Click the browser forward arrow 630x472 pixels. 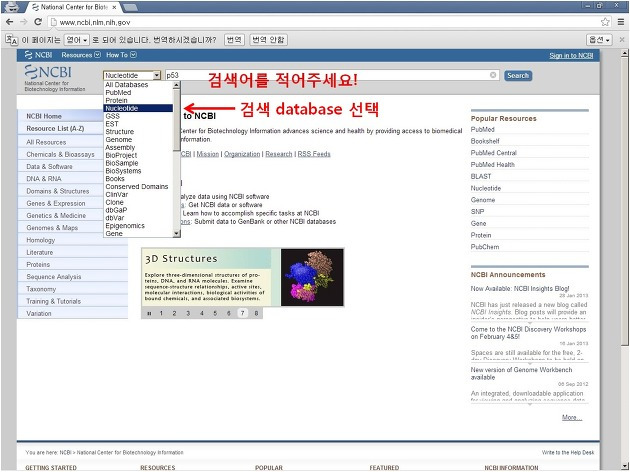point(24,22)
